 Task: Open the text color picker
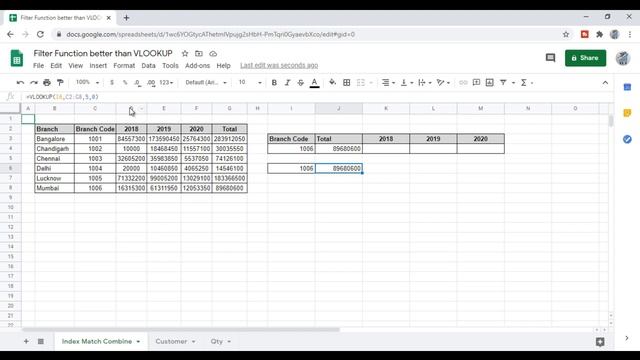pyautogui.click(x=314, y=83)
